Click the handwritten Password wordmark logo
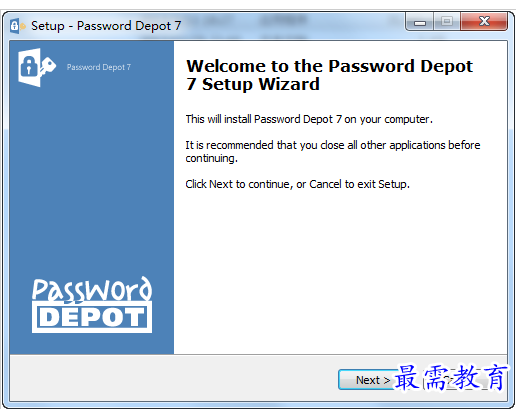The height and width of the screenshot is (409, 516). pyautogui.click(x=92, y=289)
